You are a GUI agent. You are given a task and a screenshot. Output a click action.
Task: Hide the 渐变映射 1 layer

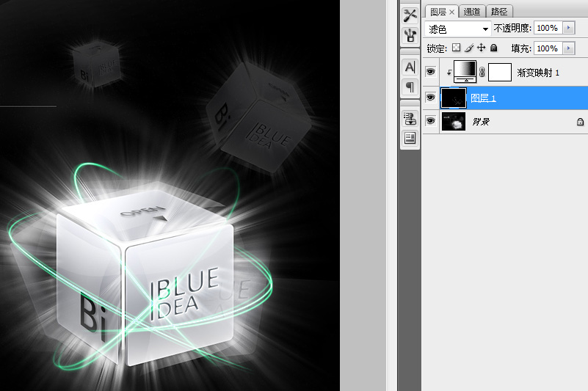[430, 71]
